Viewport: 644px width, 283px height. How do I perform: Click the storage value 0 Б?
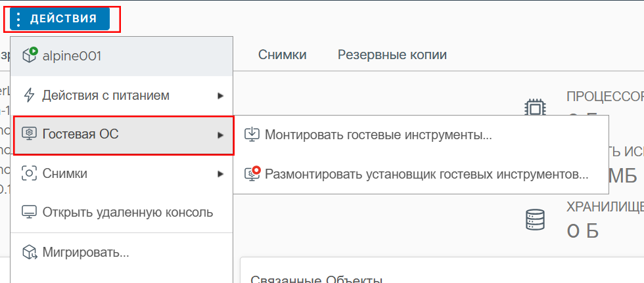click(582, 230)
